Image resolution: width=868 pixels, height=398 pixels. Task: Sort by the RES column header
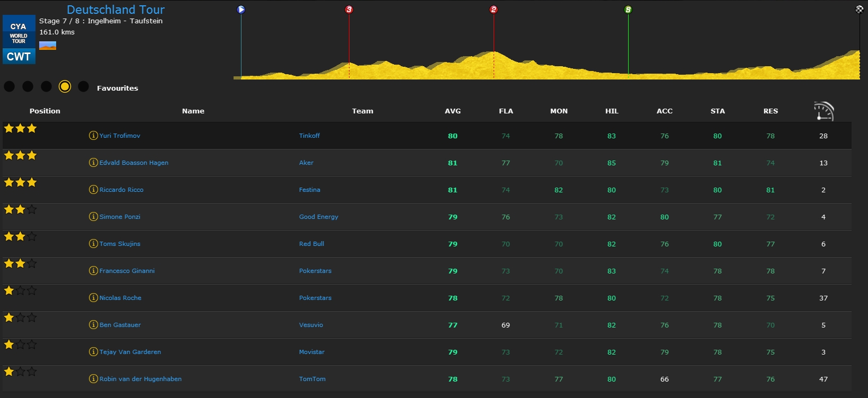click(771, 111)
